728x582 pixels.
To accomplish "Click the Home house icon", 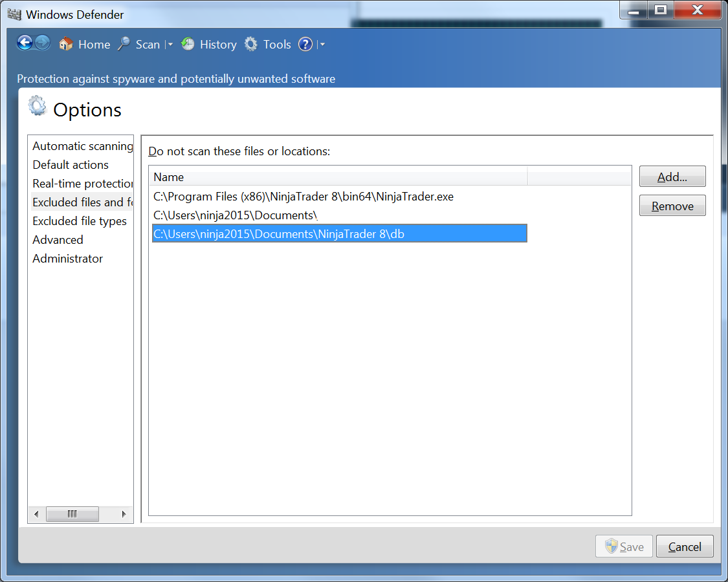I will point(66,44).
